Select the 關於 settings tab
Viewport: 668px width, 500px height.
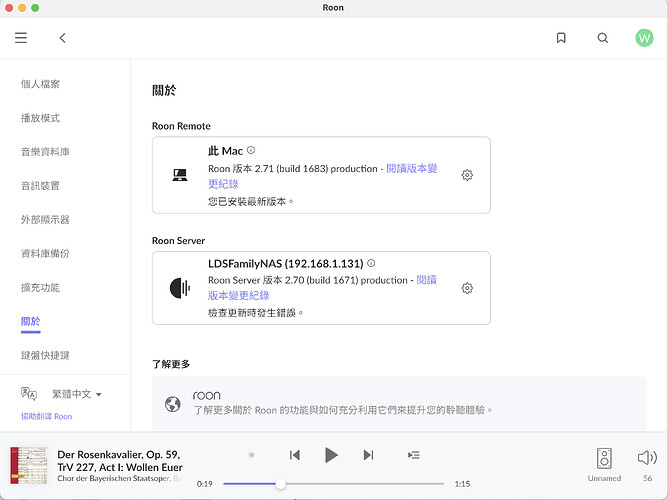click(31, 322)
